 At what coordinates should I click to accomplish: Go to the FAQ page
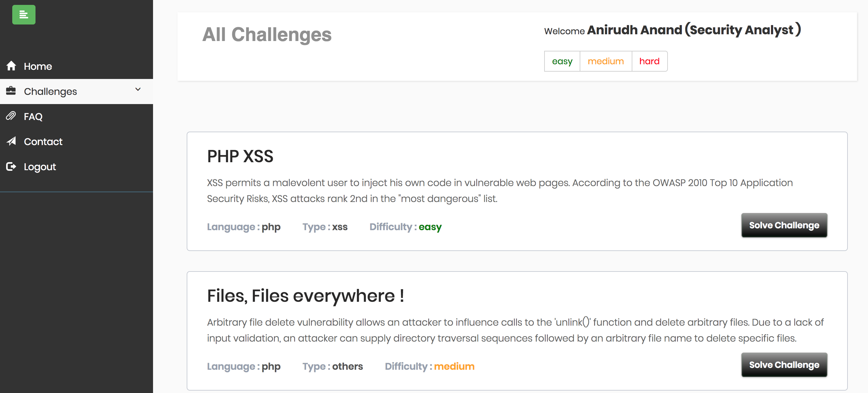click(33, 117)
